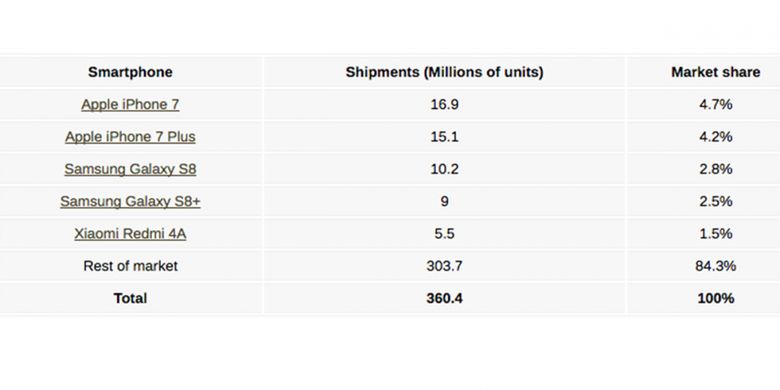Click the 15.1 shipments value
The image size is (780, 390).
[444, 137]
